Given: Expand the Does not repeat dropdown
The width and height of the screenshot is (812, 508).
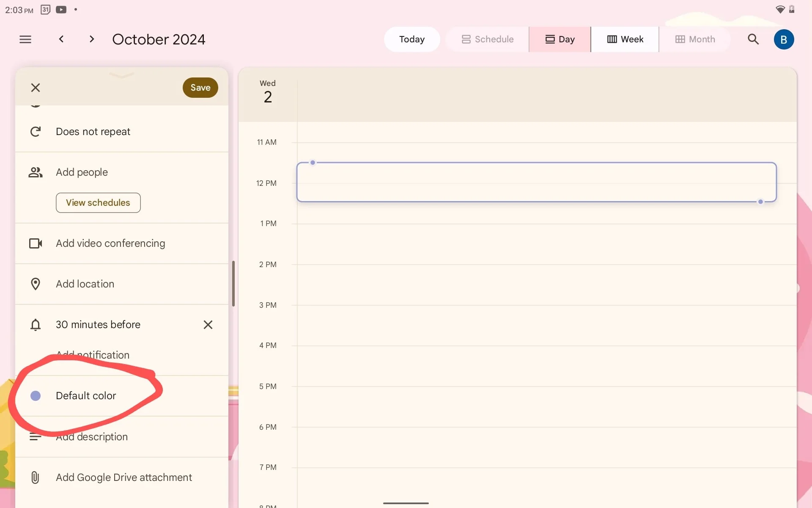Looking at the screenshot, I should click(x=93, y=131).
